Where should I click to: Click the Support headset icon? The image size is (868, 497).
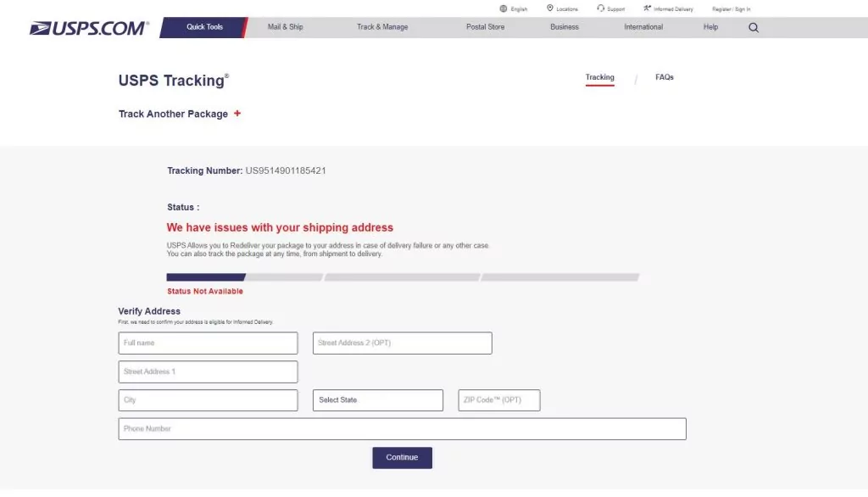pos(601,8)
